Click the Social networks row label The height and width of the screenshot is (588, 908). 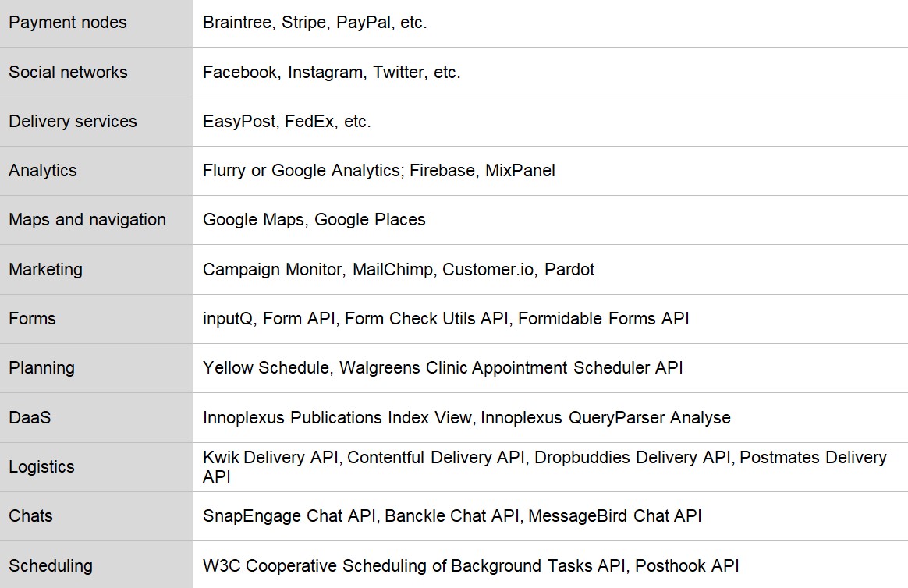(x=68, y=72)
